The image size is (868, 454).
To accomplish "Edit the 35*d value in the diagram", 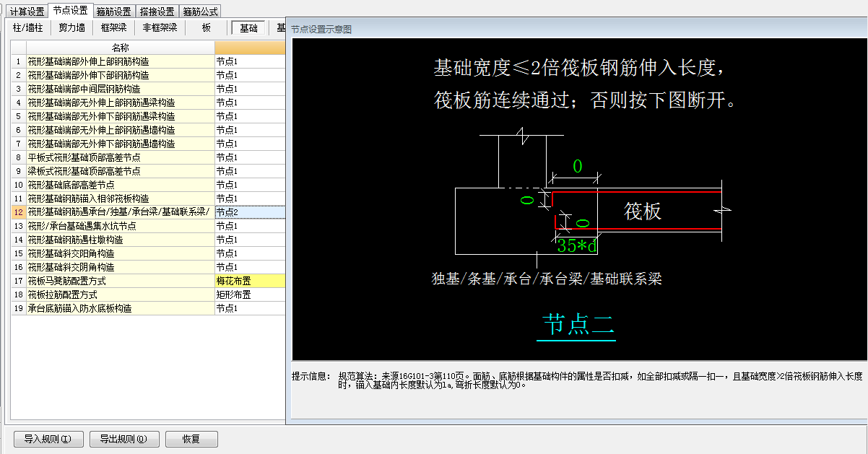I will [x=577, y=245].
